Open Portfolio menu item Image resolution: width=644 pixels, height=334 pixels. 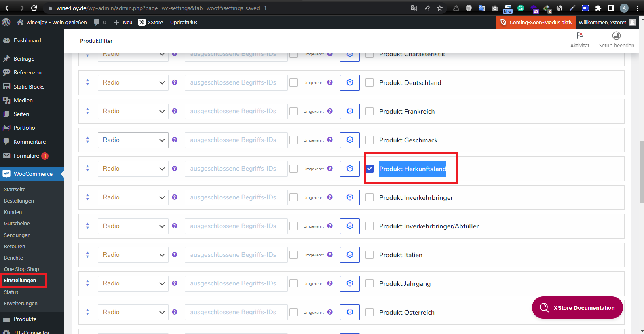(24, 128)
